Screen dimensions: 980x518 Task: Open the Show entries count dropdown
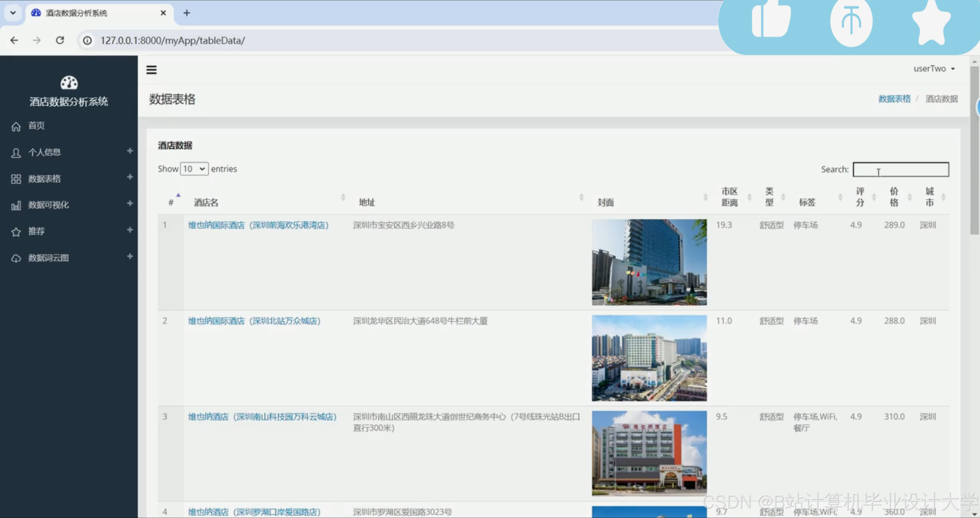[194, 169]
